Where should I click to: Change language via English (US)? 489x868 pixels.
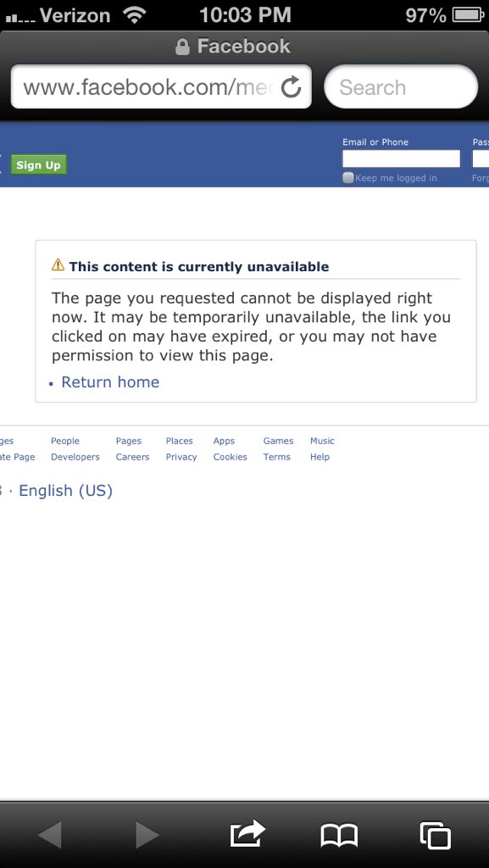click(66, 491)
